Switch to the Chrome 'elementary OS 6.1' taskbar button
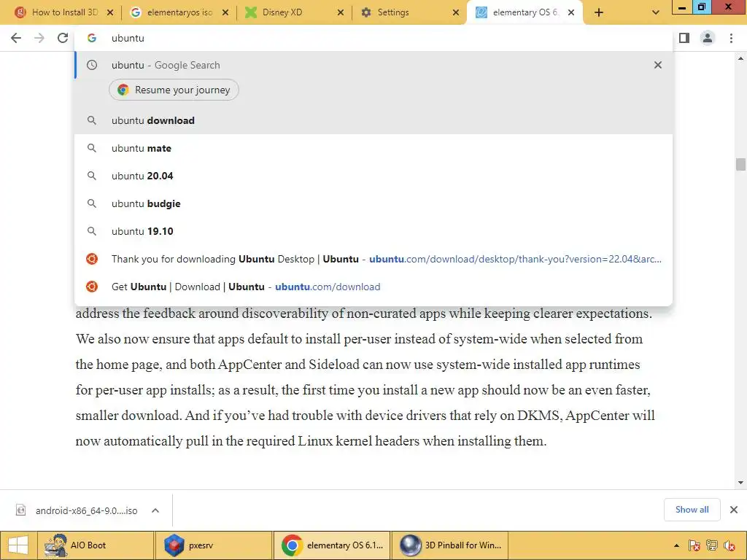747x560 pixels. pos(332,545)
